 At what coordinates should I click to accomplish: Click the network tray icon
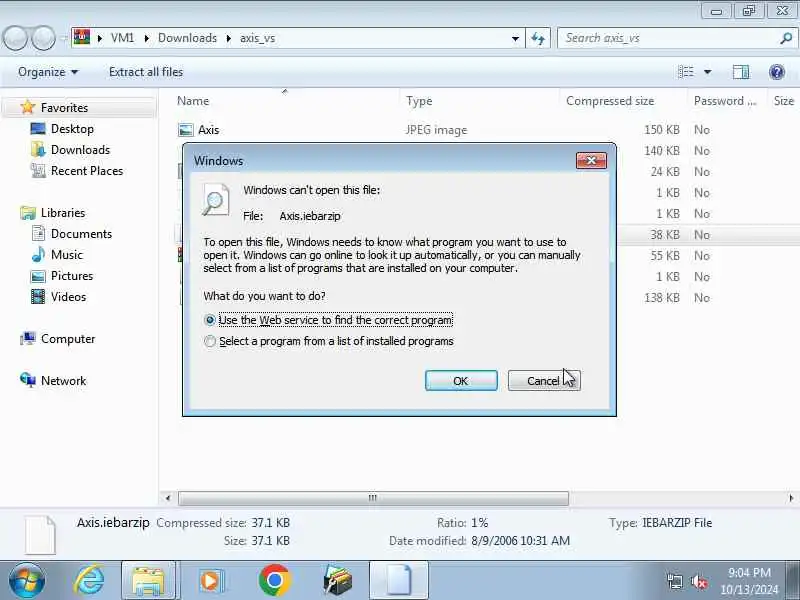click(x=675, y=582)
